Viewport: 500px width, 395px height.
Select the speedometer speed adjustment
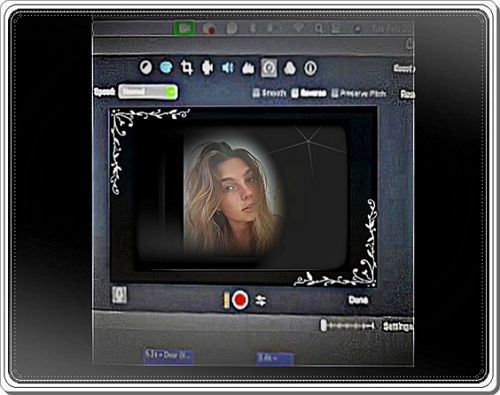click(x=269, y=68)
